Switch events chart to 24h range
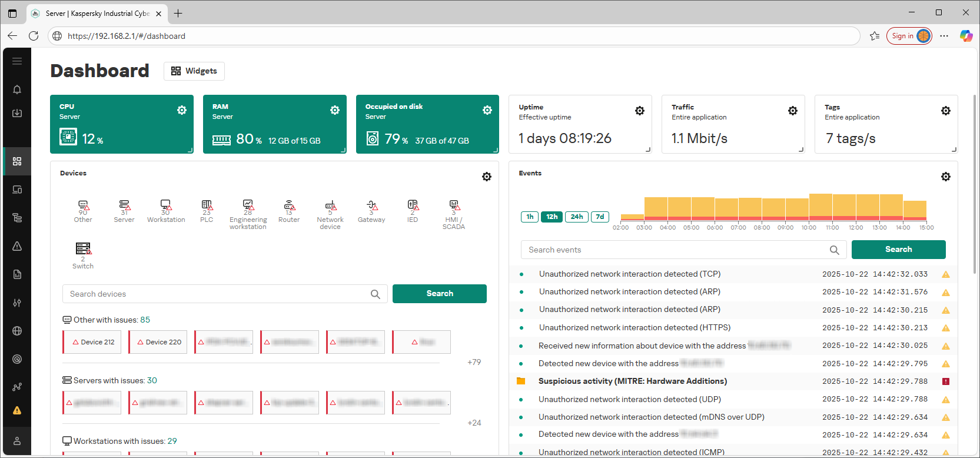The width and height of the screenshot is (980, 458). [577, 217]
